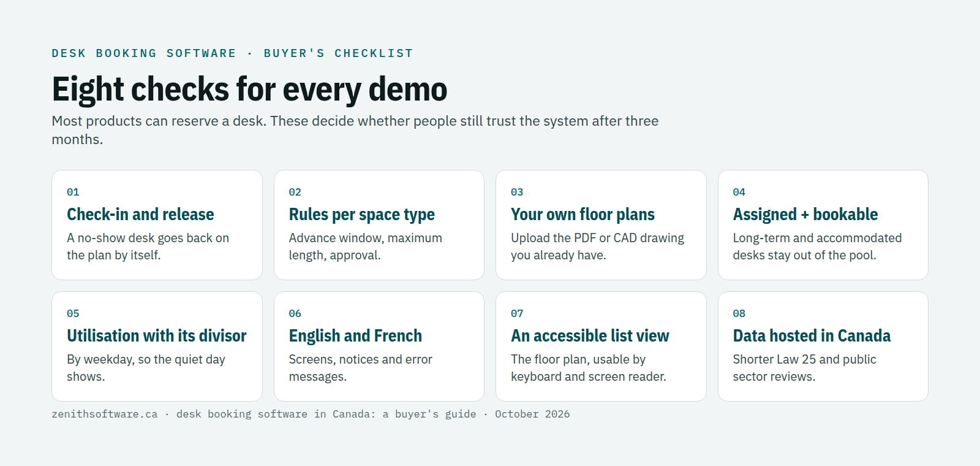The height and width of the screenshot is (466, 980).
Task: Select 'By weekday, so the quiet day' text
Action: click(x=146, y=368)
